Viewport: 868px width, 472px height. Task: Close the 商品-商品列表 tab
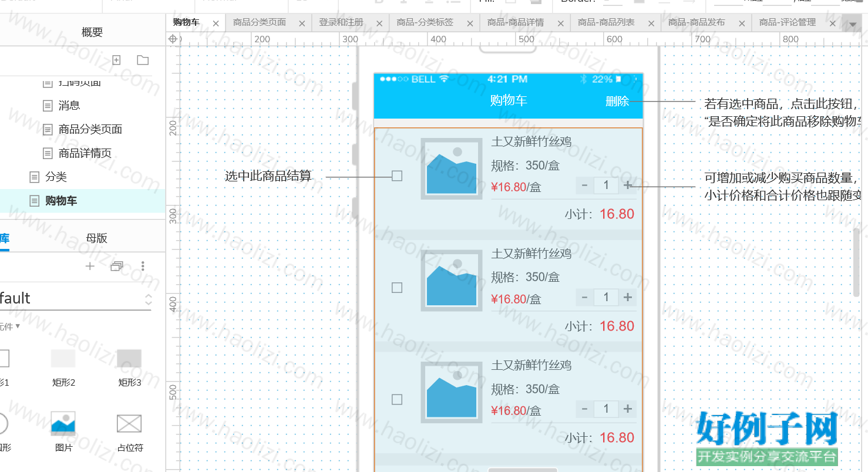(x=651, y=23)
